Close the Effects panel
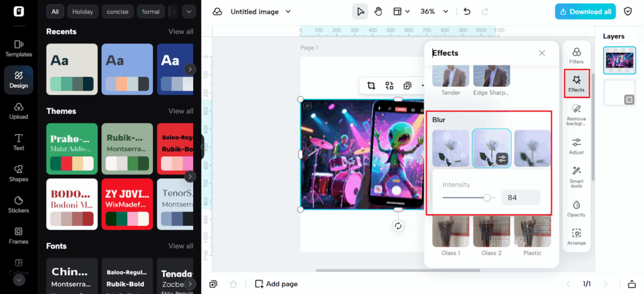 coord(542,54)
